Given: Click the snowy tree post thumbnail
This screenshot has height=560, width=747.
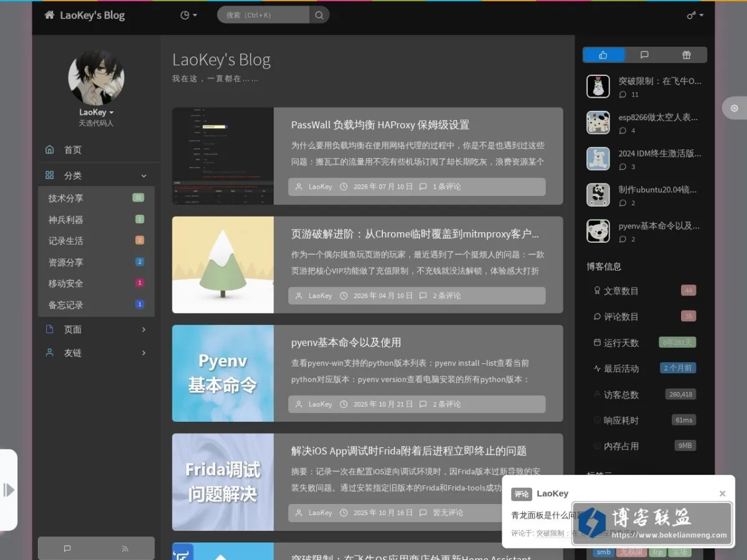Looking at the screenshot, I should click(223, 264).
